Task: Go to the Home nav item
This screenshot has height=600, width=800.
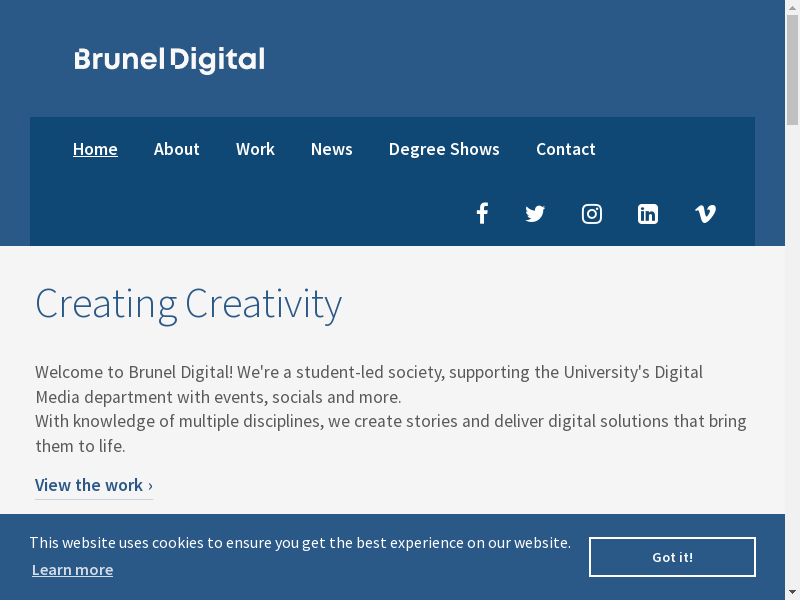Action: (95, 149)
